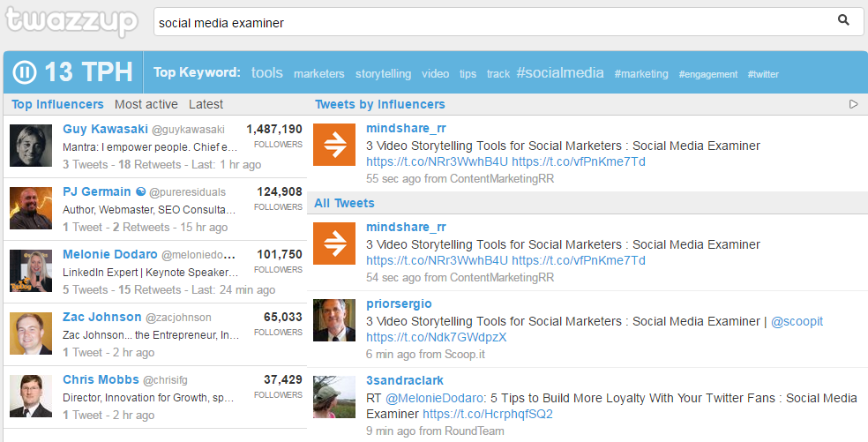Click the 124,908 followers count

pyautogui.click(x=280, y=191)
